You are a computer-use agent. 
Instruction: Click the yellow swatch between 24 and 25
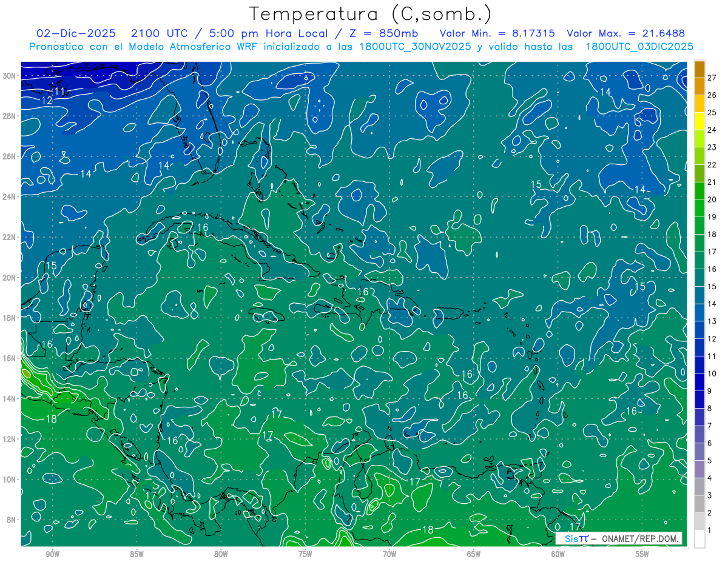[x=699, y=121]
